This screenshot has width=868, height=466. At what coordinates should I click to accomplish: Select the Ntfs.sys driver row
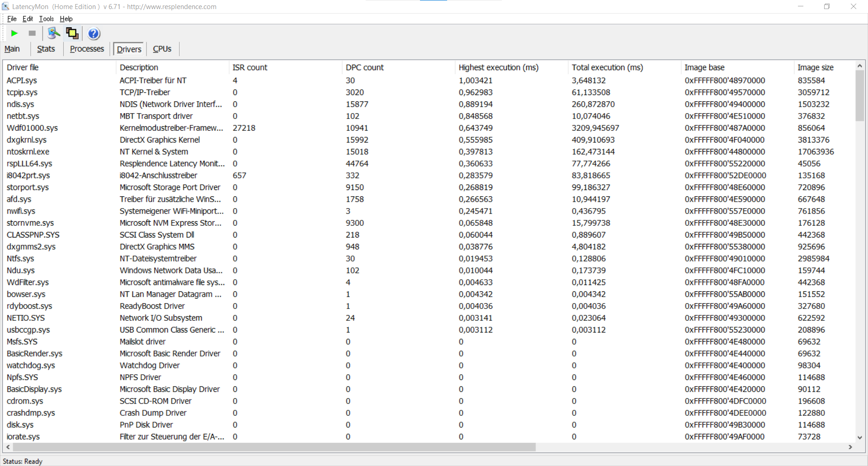(429, 259)
